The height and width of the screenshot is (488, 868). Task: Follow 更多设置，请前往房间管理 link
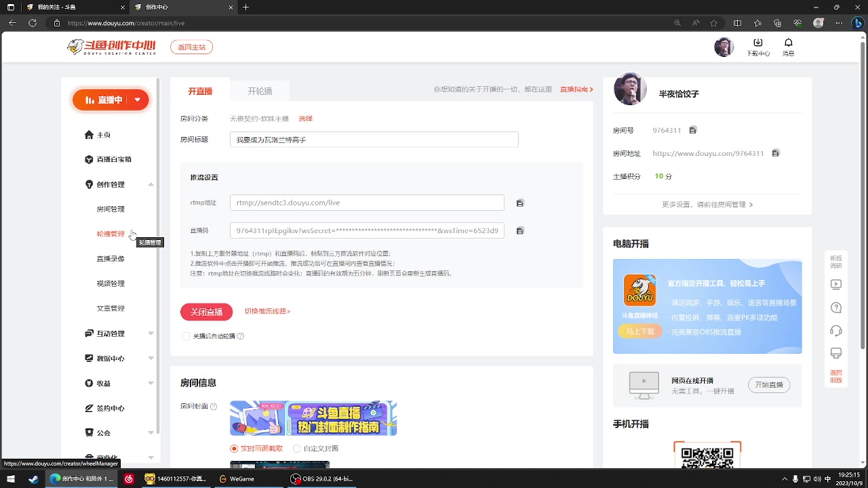[x=707, y=204]
